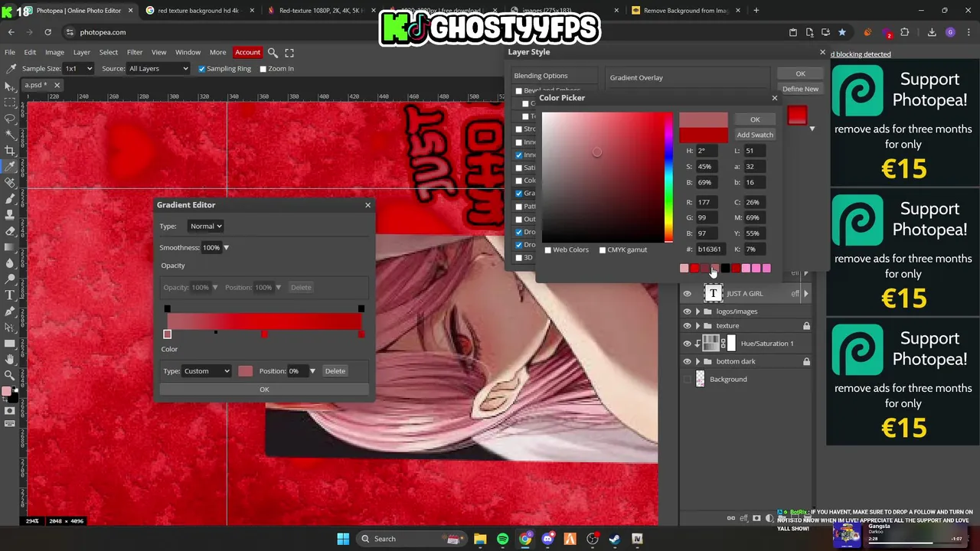Click OK in the Color Picker
This screenshot has width=980, height=551.
coord(755,119)
